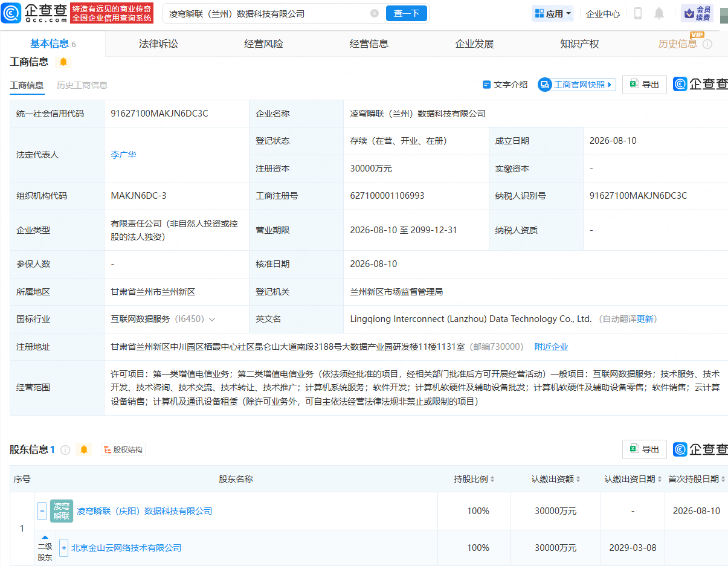Switch to the 企业发展 tab
This screenshot has width=728, height=566.
(474, 43)
